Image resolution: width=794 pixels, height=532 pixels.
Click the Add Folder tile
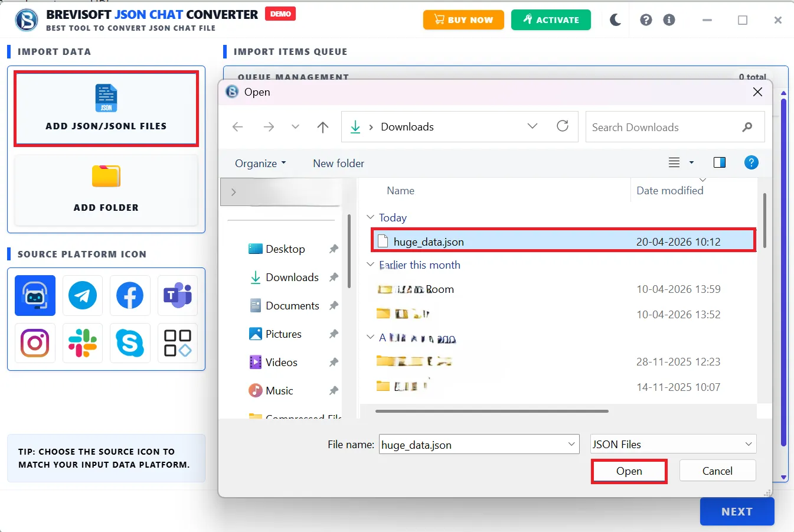106,190
